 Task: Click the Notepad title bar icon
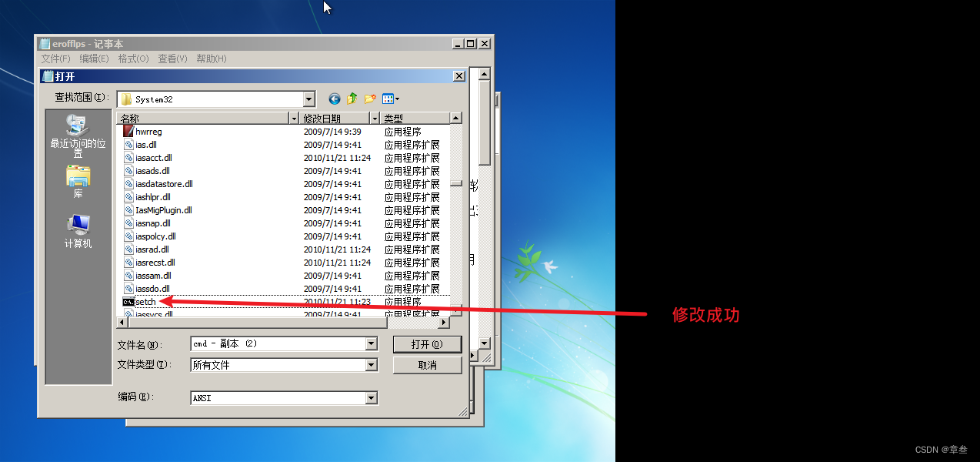tap(45, 44)
